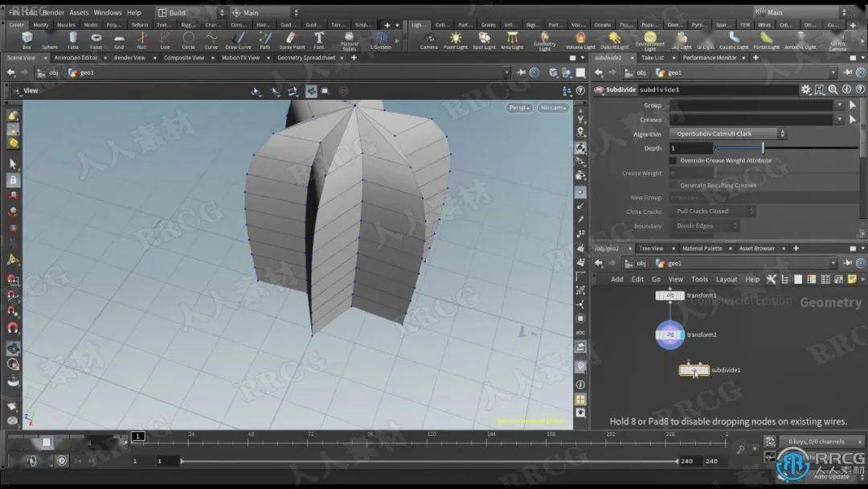Pick the Sphere shelf tool
The width and height of the screenshot is (868, 489).
tap(49, 40)
